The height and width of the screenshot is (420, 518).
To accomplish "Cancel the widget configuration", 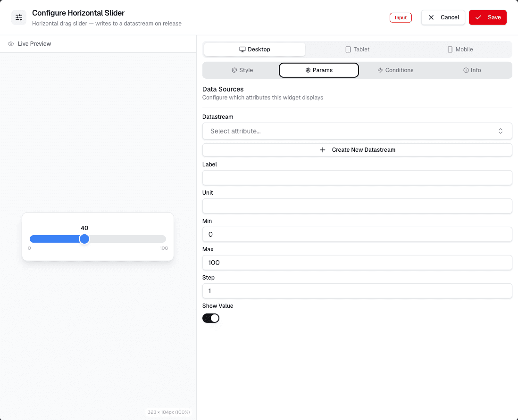I will click(443, 17).
